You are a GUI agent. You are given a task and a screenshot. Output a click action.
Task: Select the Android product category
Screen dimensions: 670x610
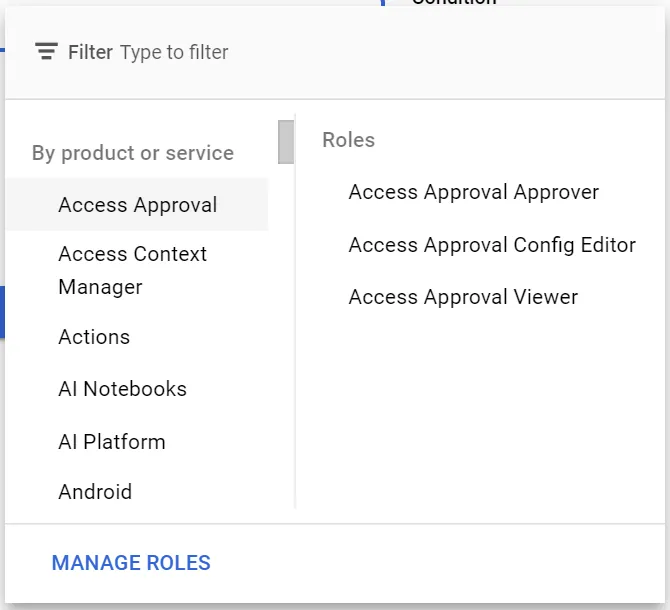coord(95,492)
